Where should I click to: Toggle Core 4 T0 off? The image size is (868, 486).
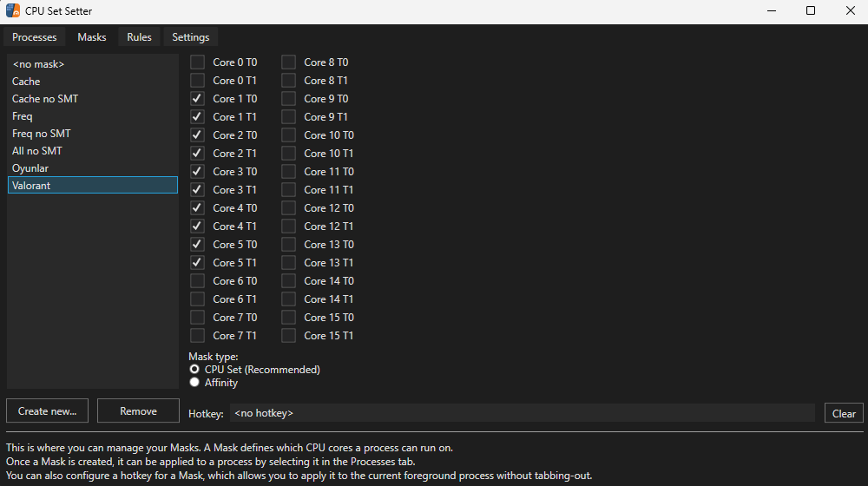(x=197, y=208)
